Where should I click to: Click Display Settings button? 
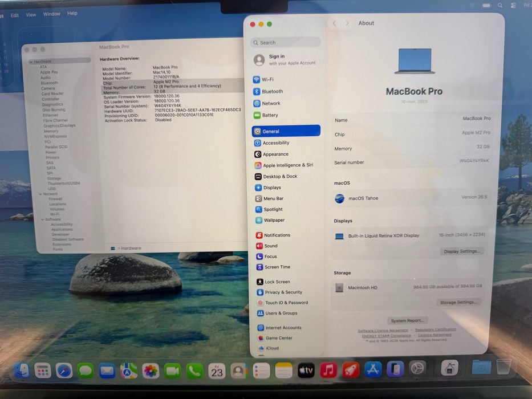click(x=461, y=251)
